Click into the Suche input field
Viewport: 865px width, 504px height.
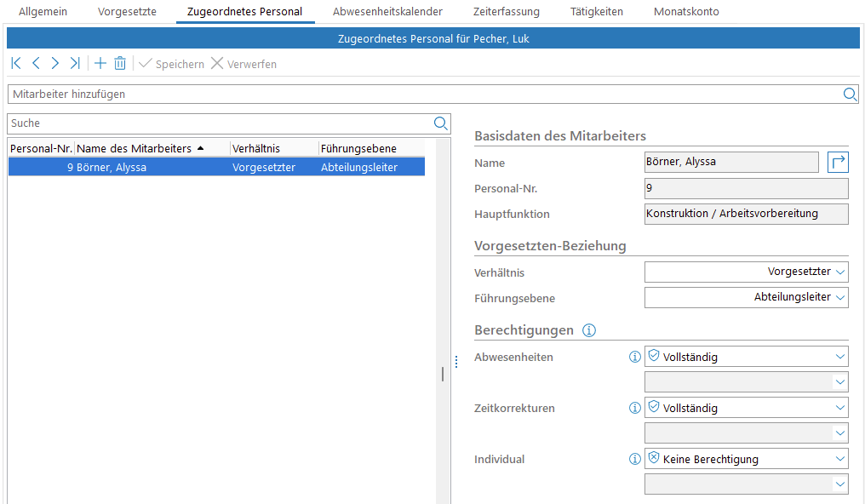click(x=220, y=123)
